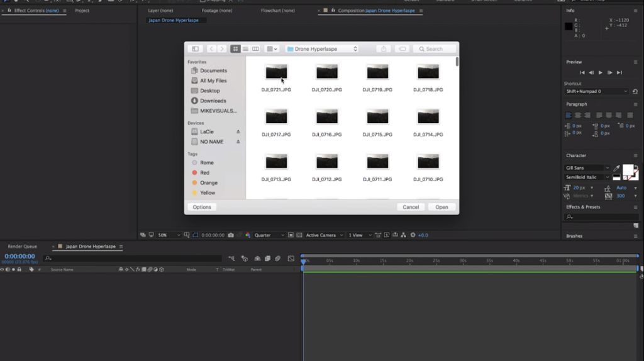Open the item arrangement dropdown
This screenshot has height=361, width=644.
click(272, 49)
